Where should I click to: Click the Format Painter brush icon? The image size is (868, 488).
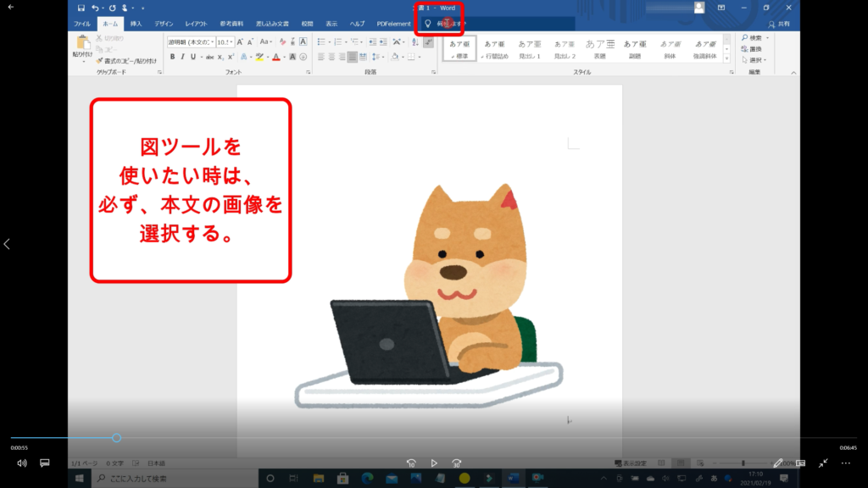click(x=100, y=61)
